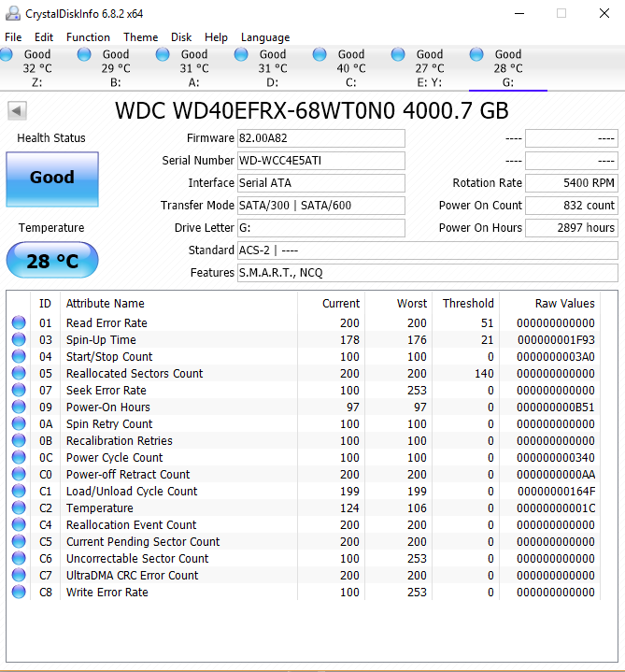Viewport: 625px width, 672px height.
Task: Click the Serial Number field
Action: (321, 161)
